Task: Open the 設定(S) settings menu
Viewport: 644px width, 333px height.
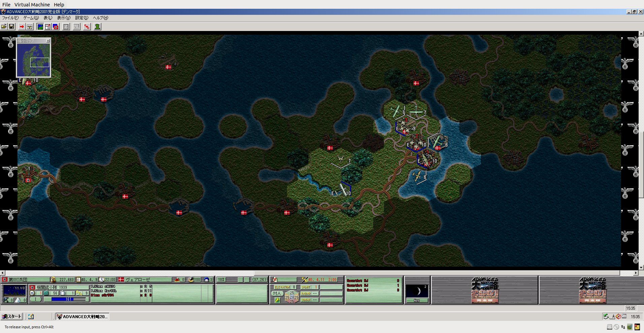Action: tap(82, 18)
